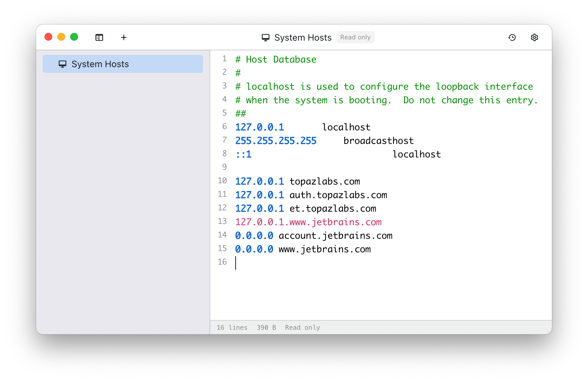Click the 16 lines indicator
Screen dimensions: 588x382
click(x=231, y=327)
